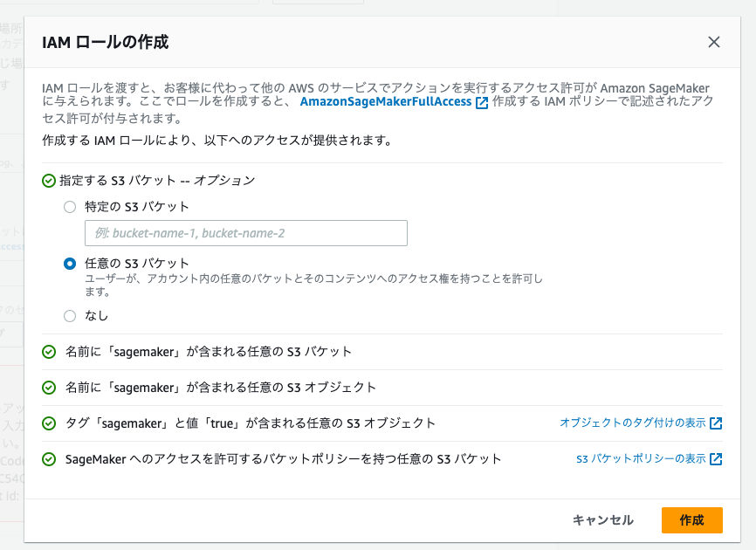The width and height of the screenshot is (756, 550).
Task: Click the 任意の S3 バケット description text
Action: pos(314,285)
